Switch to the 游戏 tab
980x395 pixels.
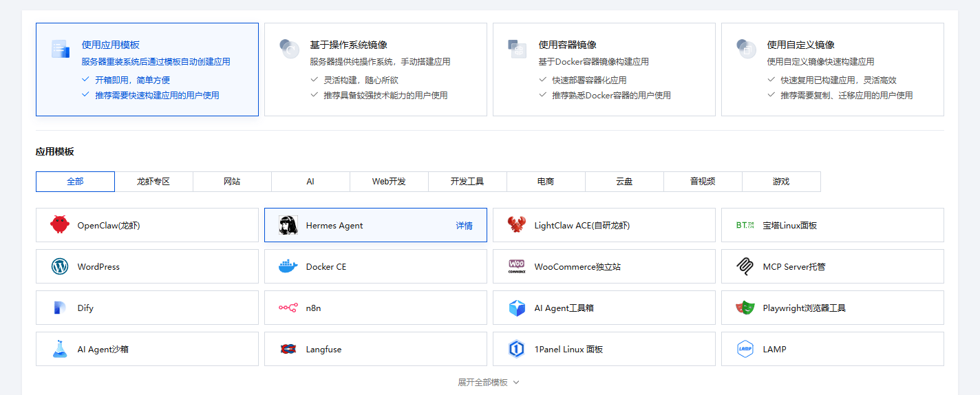coord(781,182)
